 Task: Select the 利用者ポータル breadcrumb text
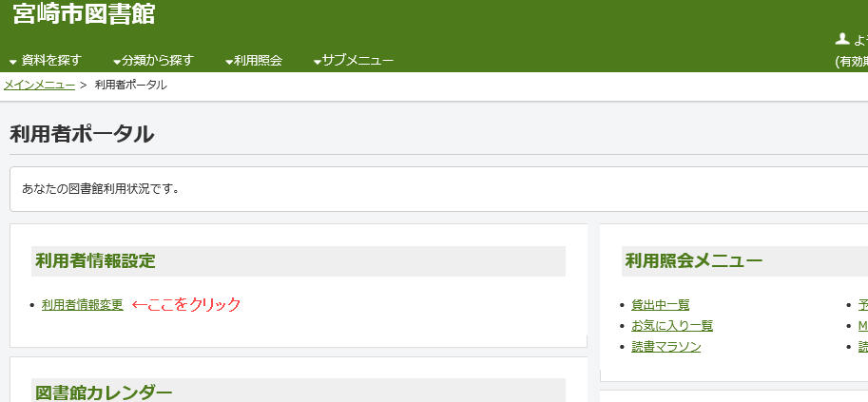pyautogui.click(x=130, y=86)
